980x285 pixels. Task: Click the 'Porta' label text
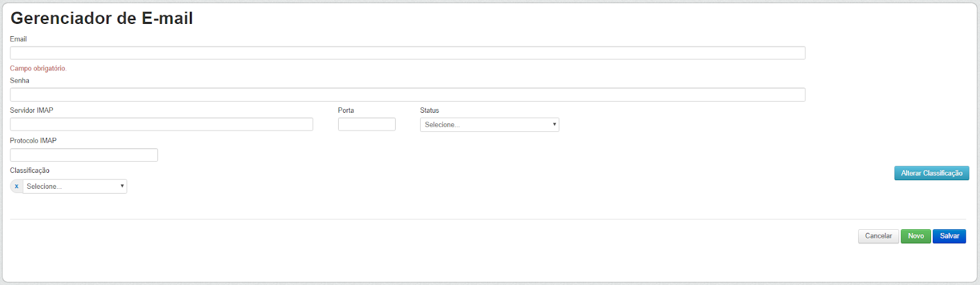pos(346,110)
